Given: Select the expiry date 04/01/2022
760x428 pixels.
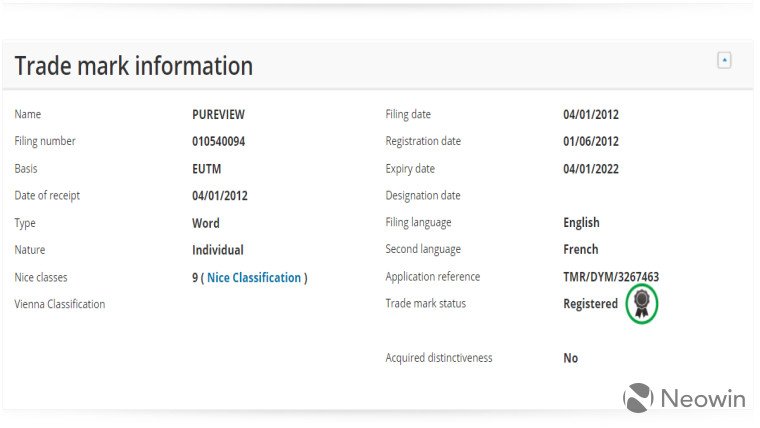Looking at the screenshot, I should pos(591,169).
